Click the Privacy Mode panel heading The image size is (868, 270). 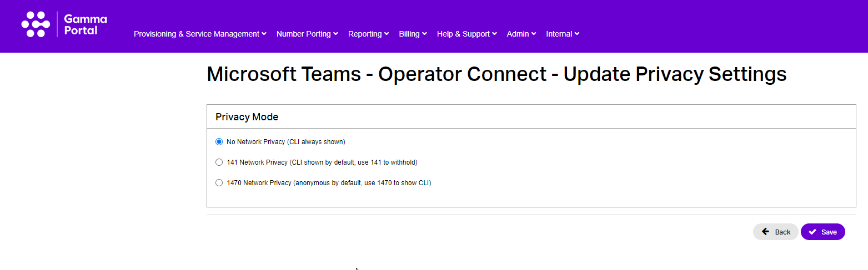(x=247, y=117)
